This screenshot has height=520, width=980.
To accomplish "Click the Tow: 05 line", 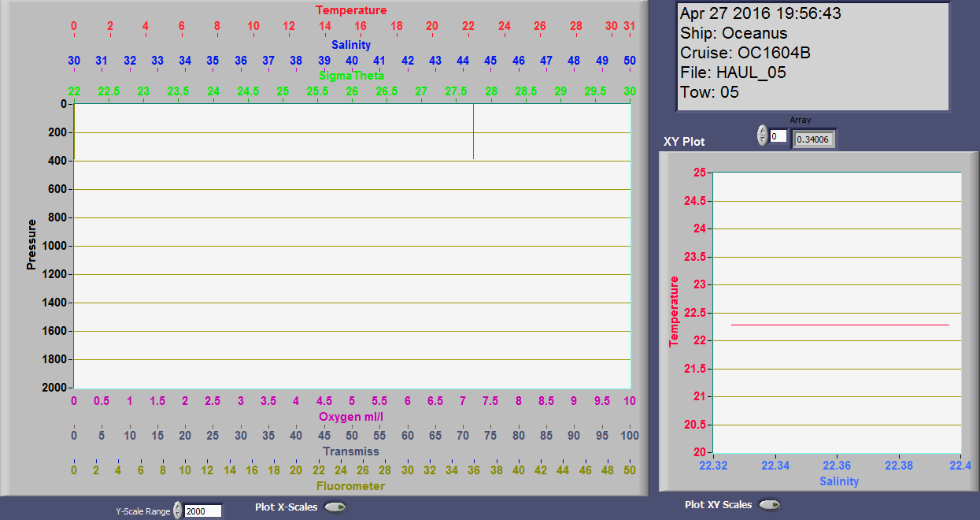I will click(709, 92).
